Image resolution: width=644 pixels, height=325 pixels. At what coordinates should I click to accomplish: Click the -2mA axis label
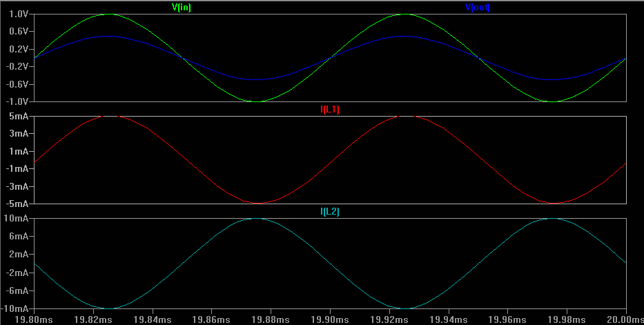(17, 273)
